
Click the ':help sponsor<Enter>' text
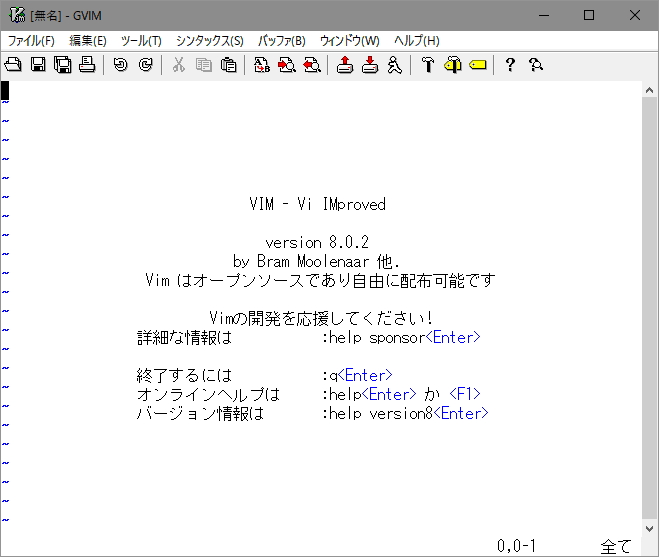(401, 338)
